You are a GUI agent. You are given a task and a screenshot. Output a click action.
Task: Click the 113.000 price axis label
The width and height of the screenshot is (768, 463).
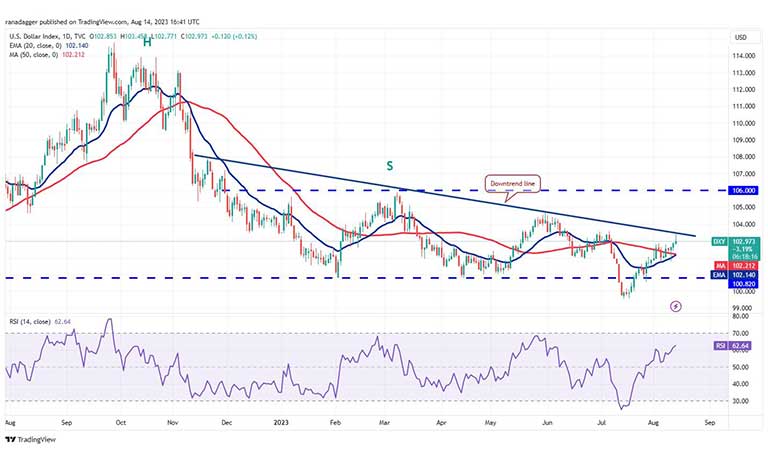pos(744,73)
